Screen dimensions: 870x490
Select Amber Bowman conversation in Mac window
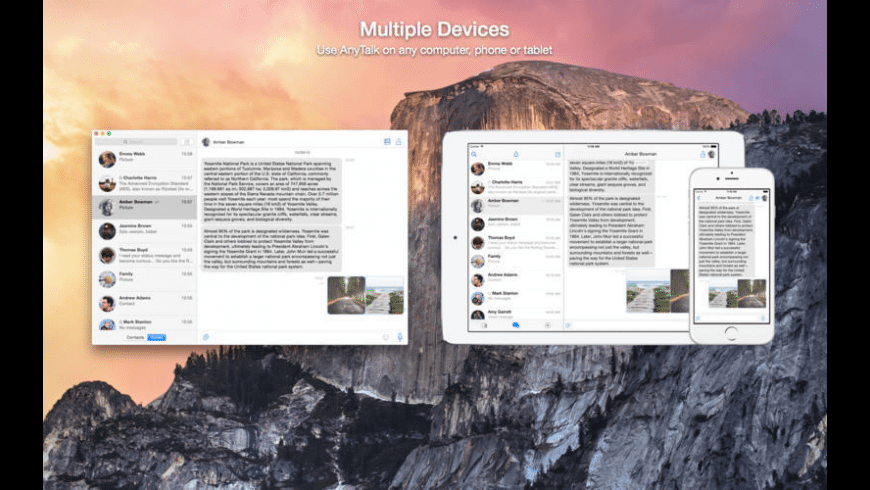(145, 207)
